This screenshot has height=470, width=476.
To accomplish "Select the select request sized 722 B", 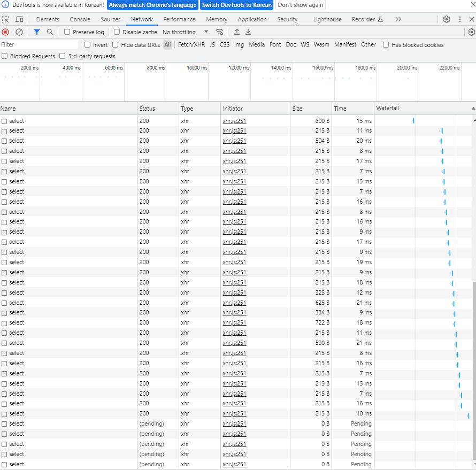I will 187,322.
